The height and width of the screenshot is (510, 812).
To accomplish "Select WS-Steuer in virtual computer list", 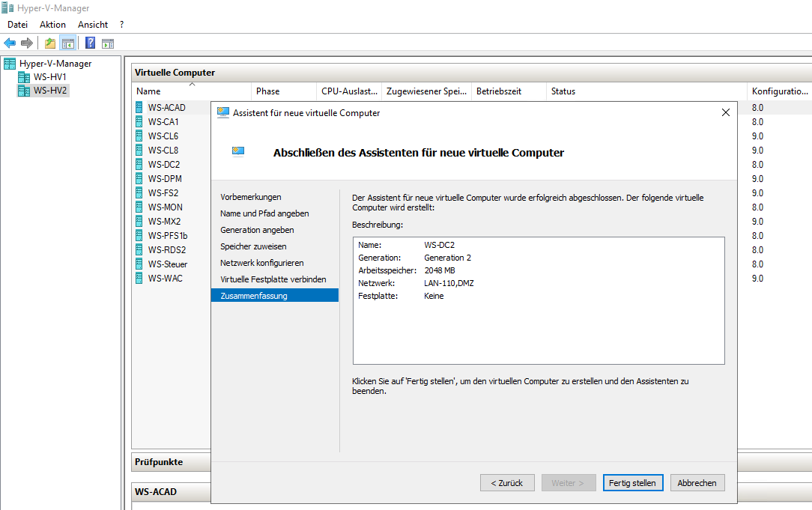I will (168, 264).
